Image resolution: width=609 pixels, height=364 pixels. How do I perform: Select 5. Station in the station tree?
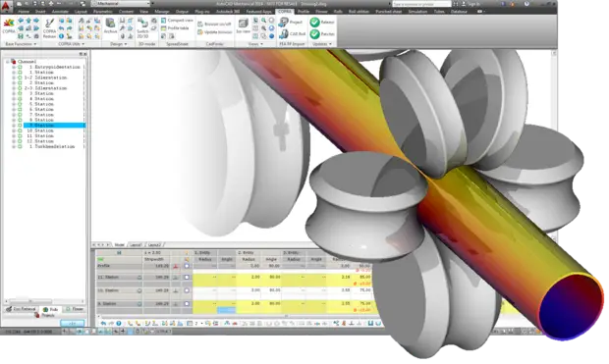(x=41, y=104)
